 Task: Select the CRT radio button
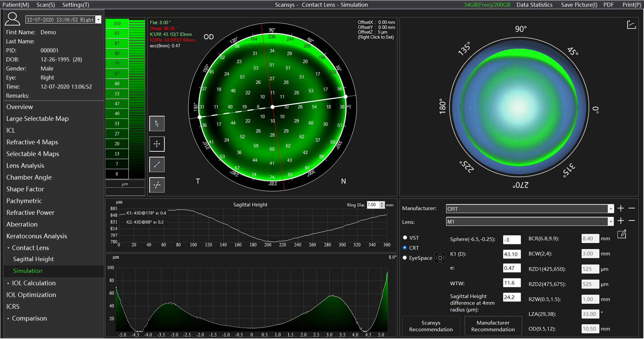405,248
